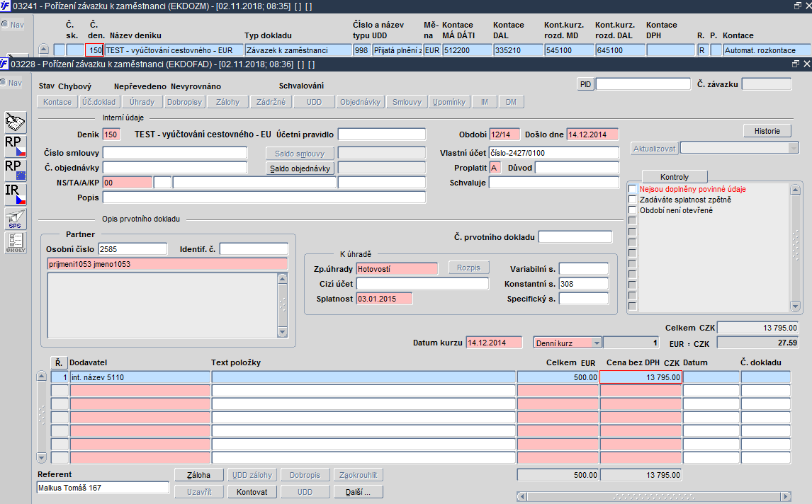This screenshot has height=504, width=812.
Task: Open the Zálohy tab button
Action: point(228,102)
